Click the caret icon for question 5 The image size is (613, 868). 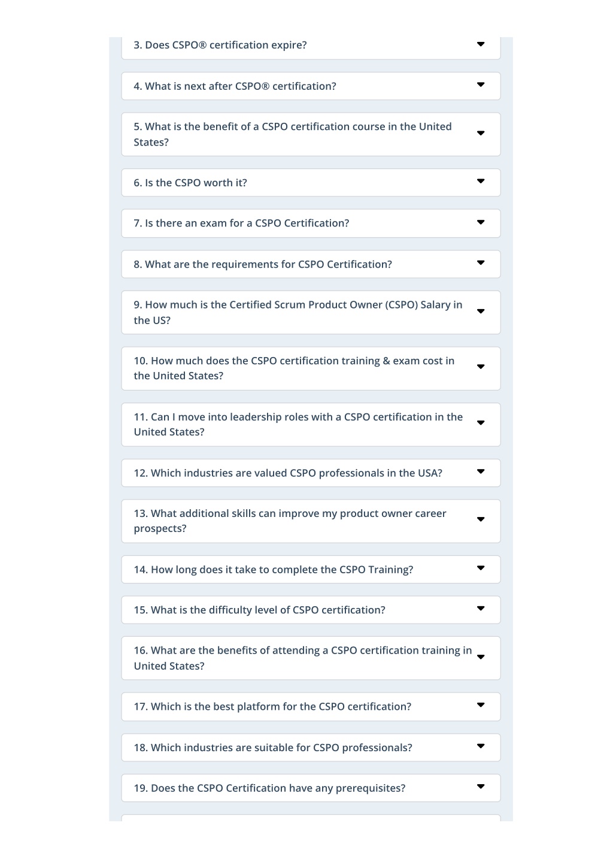pyautogui.click(x=481, y=134)
